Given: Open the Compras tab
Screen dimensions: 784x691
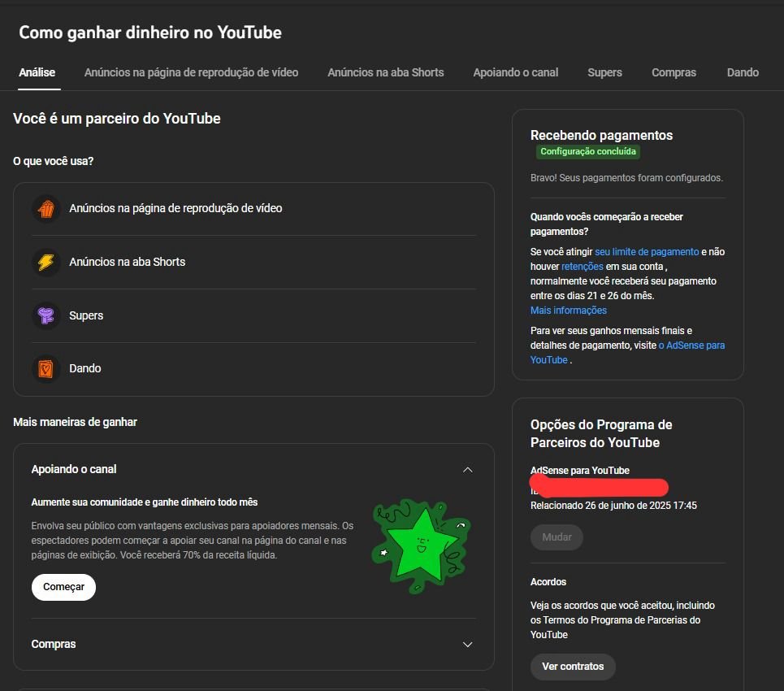Looking at the screenshot, I should 674,72.
